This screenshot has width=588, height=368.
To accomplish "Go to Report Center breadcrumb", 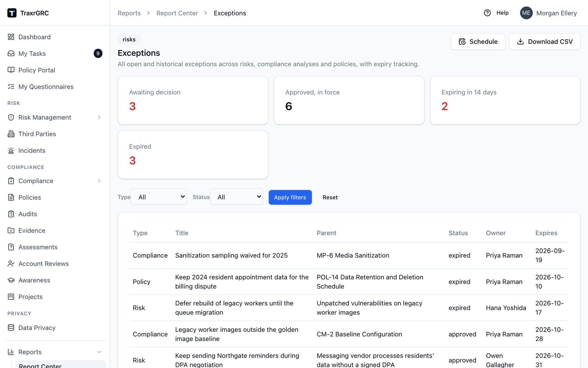I will click(x=177, y=13).
